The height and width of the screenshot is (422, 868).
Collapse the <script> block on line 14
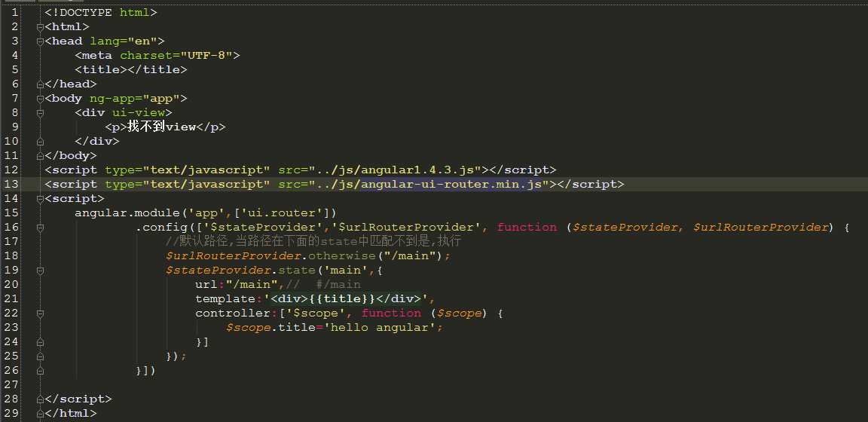click(40, 198)
